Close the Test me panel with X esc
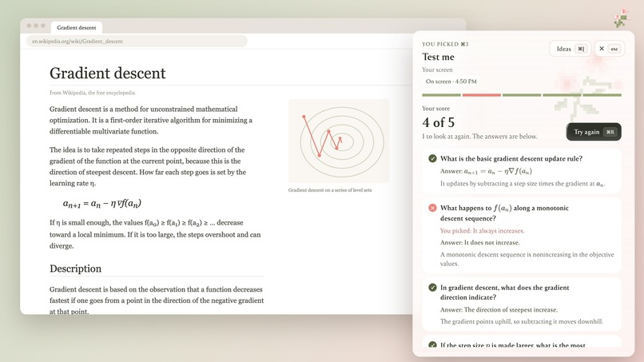Viewport: 644px width, 362px height. pos(610,49)
